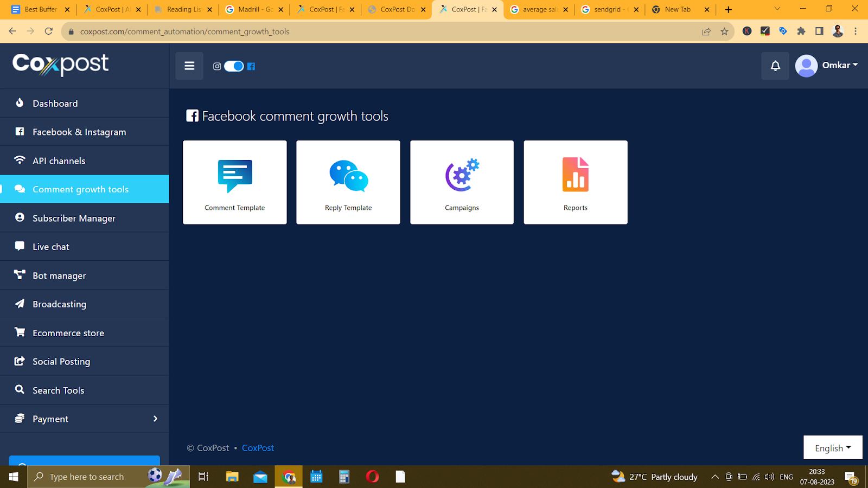The height and width of the screenshot is (488, 868).
Task: Switch to the Best Buffer tab
Action: (x=40, y=9)
